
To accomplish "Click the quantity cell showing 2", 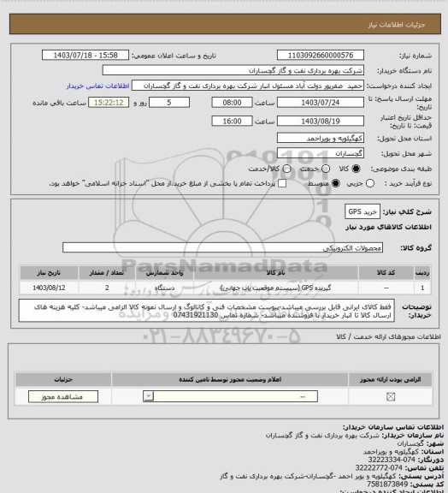I will (107, 288).
